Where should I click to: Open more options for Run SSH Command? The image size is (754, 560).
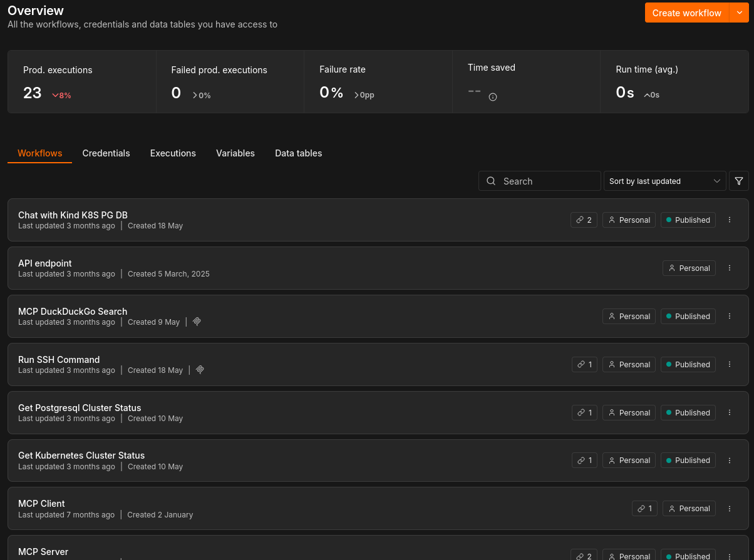[730, 364]
